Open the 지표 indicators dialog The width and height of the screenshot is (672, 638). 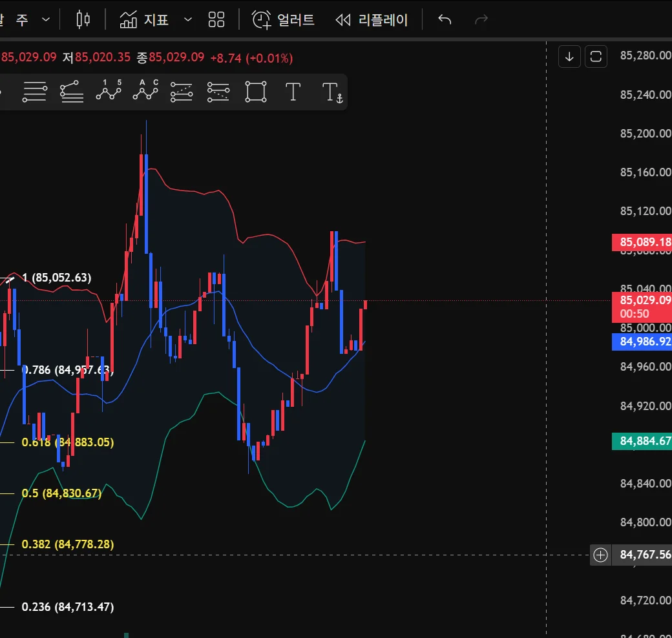tap(144, 20)
